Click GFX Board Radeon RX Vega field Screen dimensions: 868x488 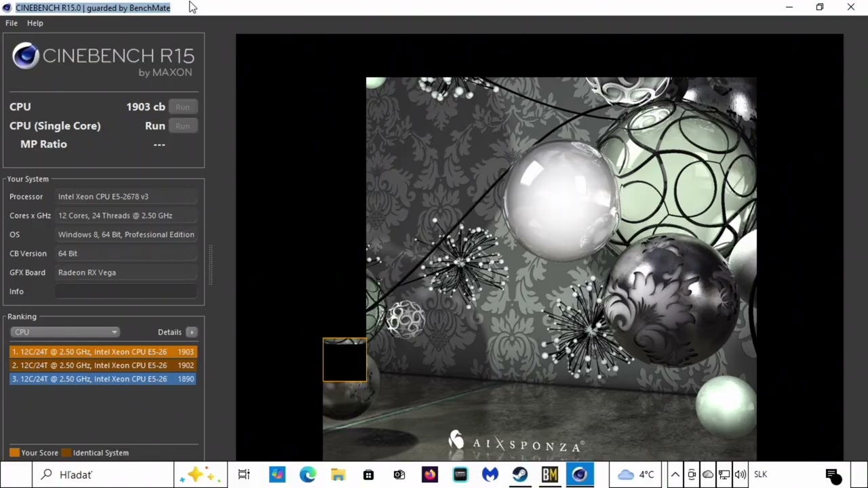tap(126, 272)
